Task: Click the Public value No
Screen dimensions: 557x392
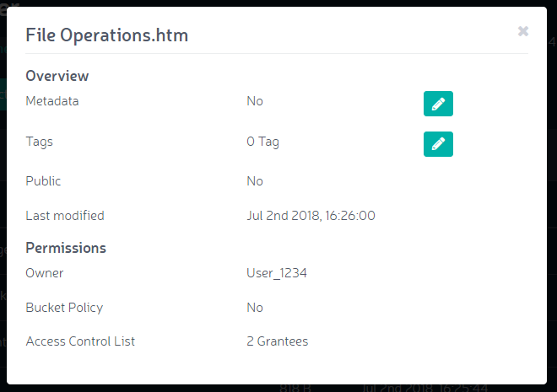Action: pyautogui.click(x=255, y=181)
